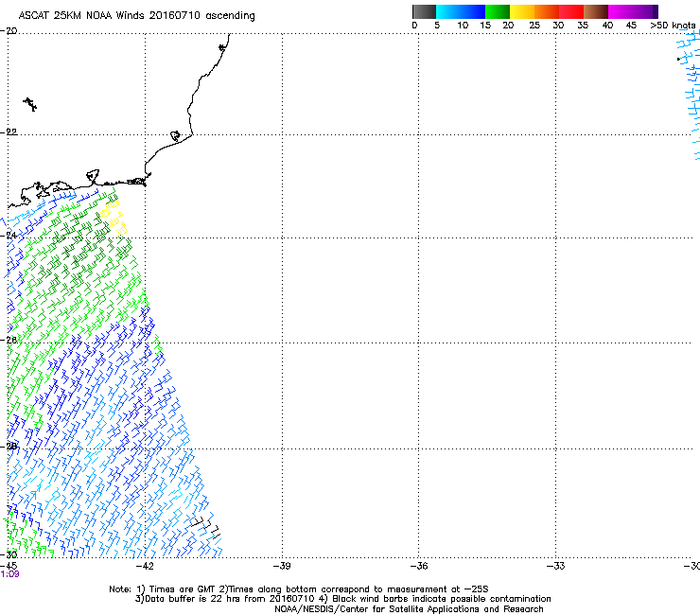Screen dimensions: 700x615
Task: Click the 'NOAA/NESDIS/Center for Satellite Applications' credit line
Action: click(409, 609)
